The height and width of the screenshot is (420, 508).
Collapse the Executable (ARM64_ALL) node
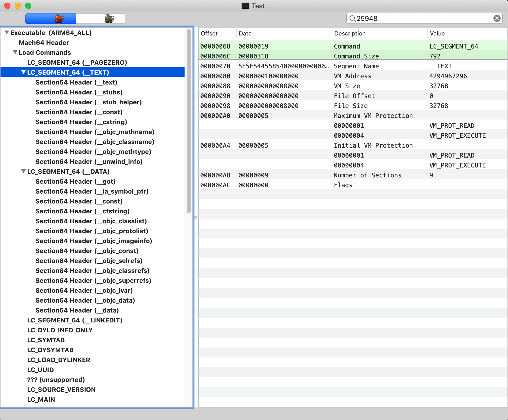(x=7, y=33)
